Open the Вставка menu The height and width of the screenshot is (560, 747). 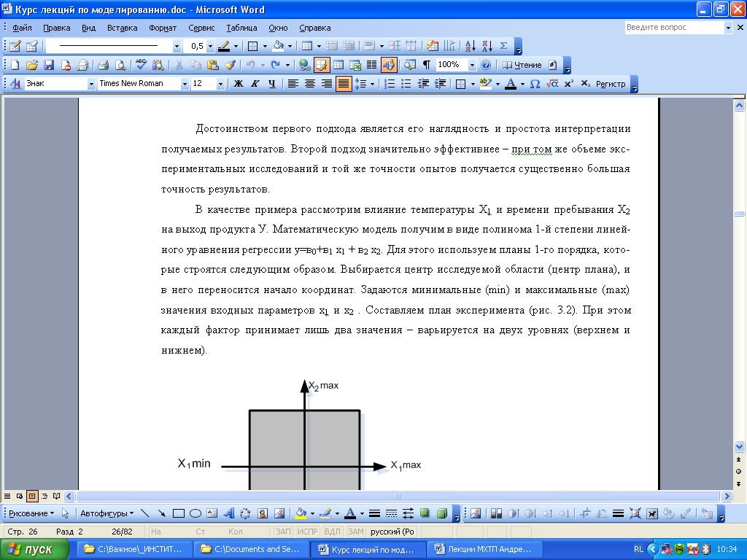(122, 28)
